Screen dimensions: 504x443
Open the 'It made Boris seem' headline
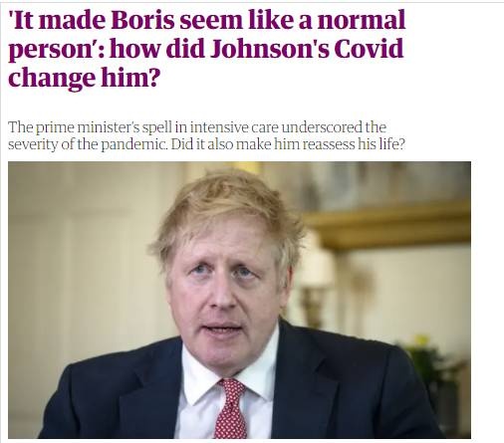(206, 48)
